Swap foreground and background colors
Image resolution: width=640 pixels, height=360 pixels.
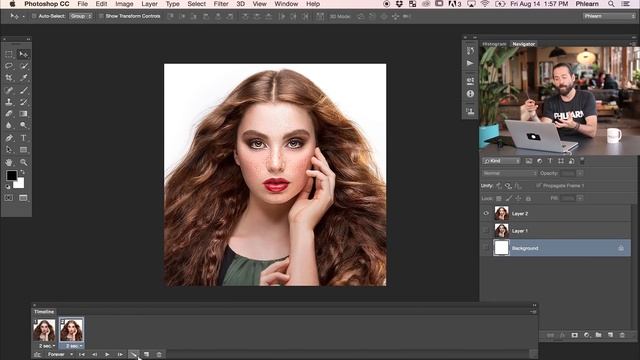[x=22, y=173]
